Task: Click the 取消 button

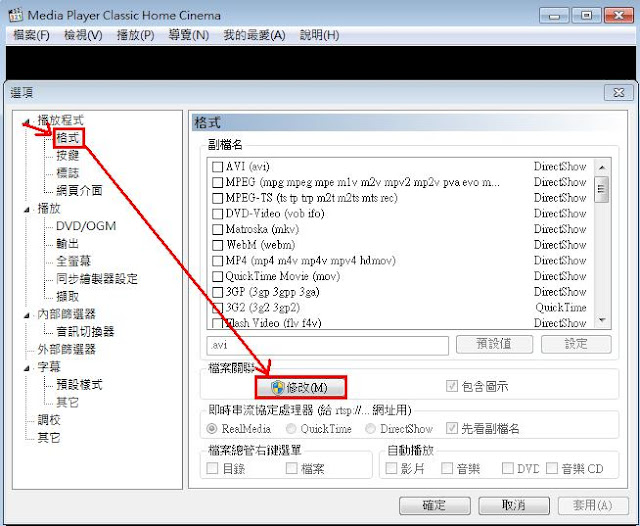Action: click(514, 506)
